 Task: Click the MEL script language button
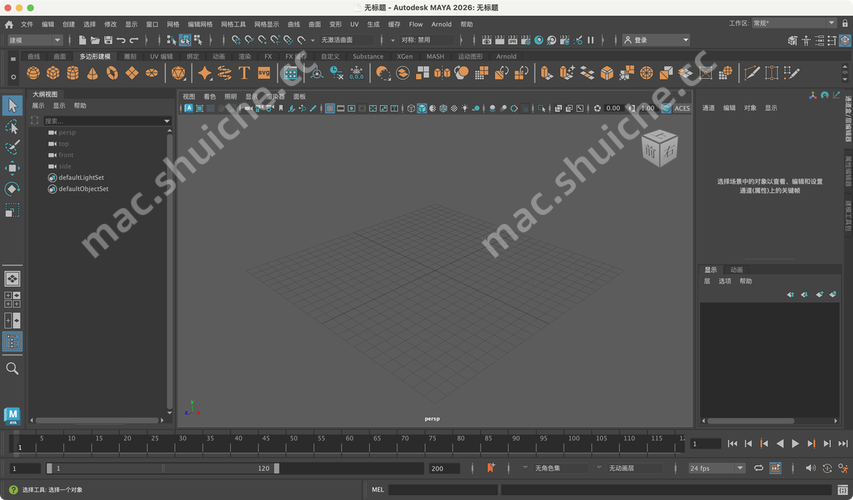(x=378, y=490)
